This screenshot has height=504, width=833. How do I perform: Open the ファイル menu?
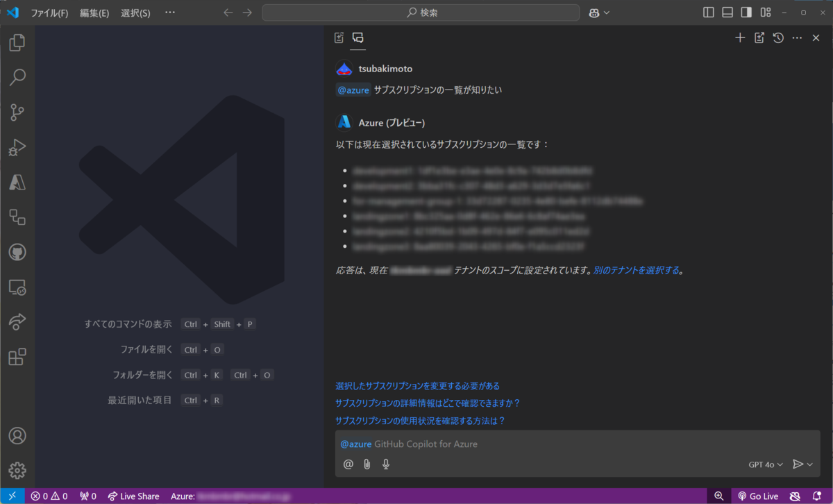pos(49,12)
